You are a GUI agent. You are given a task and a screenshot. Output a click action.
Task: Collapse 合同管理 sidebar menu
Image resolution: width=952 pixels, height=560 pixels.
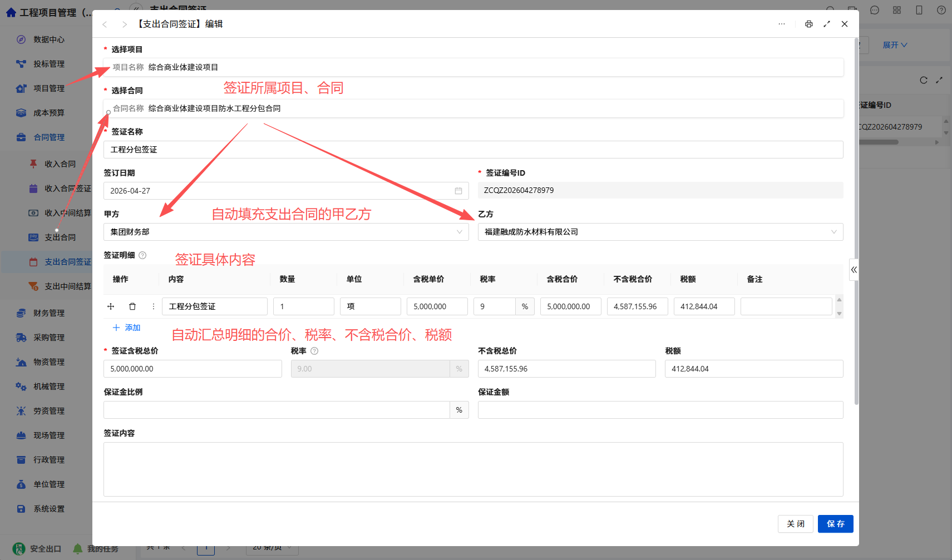tap(49, 137)
